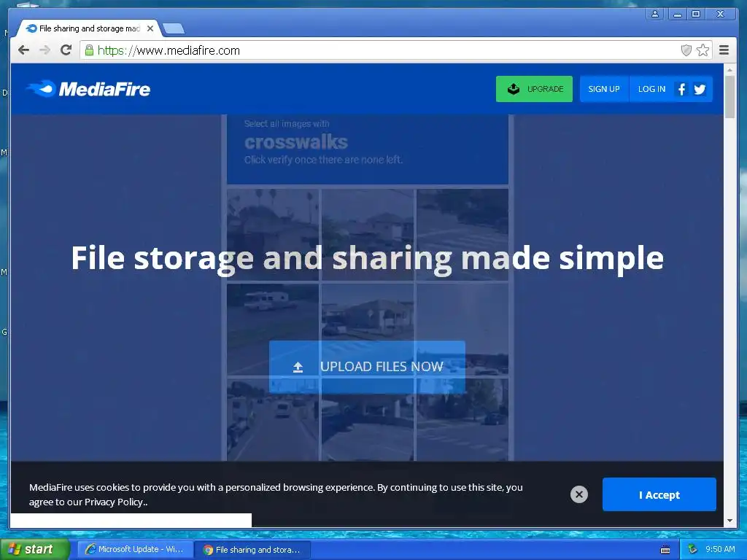Click the tray icon beside the clock
The image size is (747, 560).
click(692, 550)
